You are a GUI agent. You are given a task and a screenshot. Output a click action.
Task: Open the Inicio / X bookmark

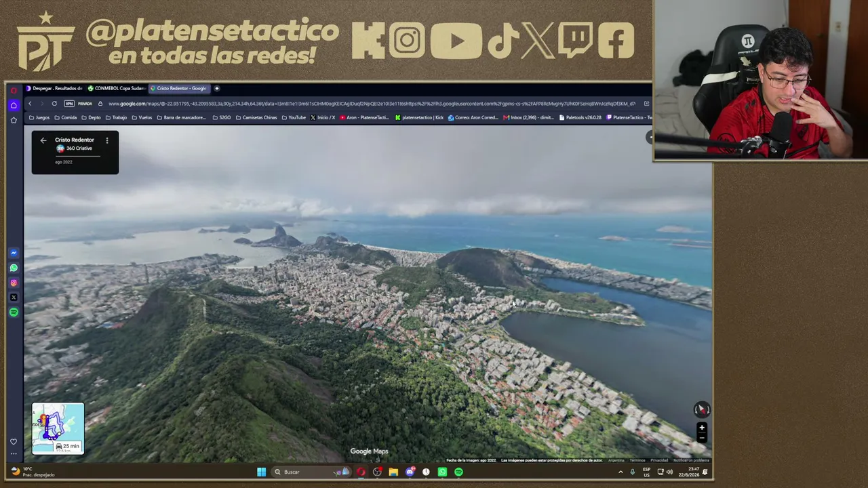[x=323, y=117]
